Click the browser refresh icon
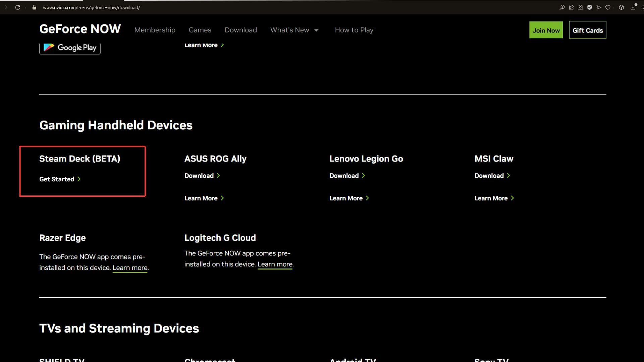The height and width of the screenshot is (362, 644). pos(17,7)
